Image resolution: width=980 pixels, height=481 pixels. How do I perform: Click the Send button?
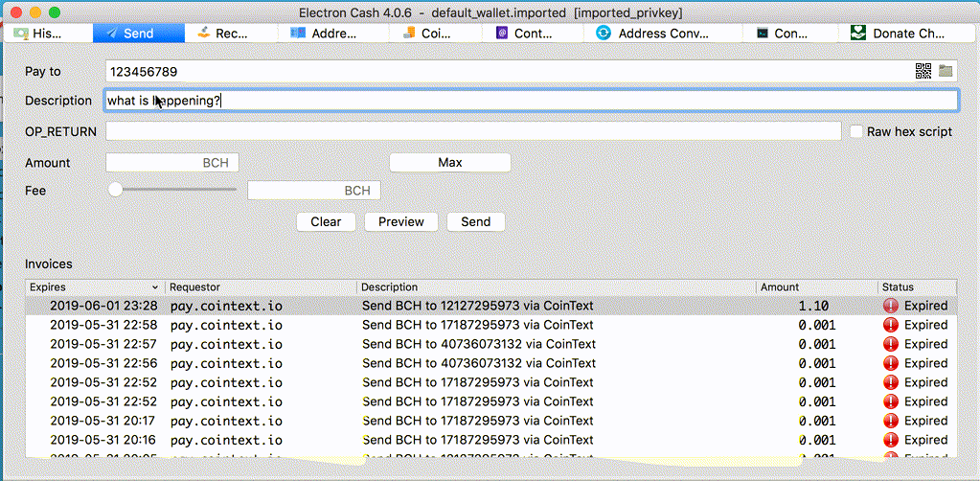(475, 221)
